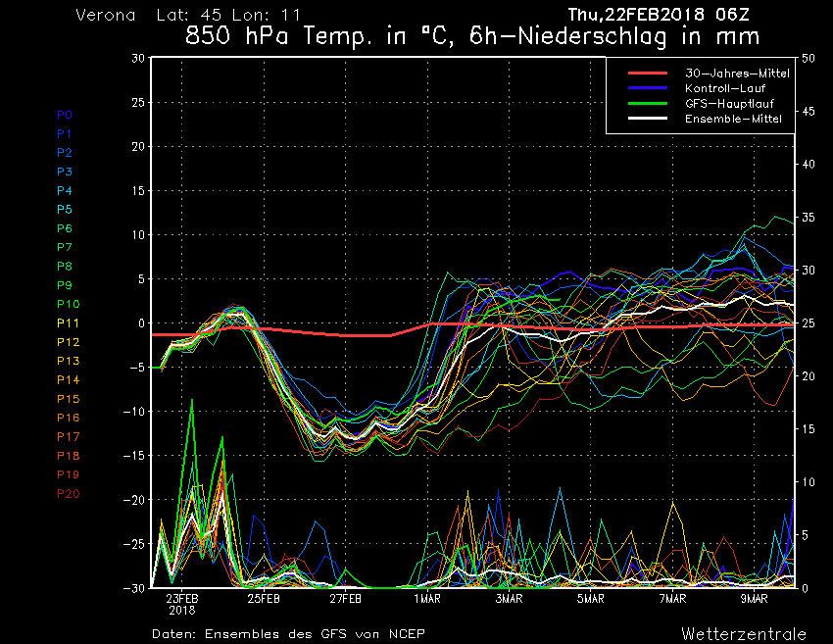
Task: Click the white Ensemble-Mittel legend line sample
Action: tap(648, 118)
